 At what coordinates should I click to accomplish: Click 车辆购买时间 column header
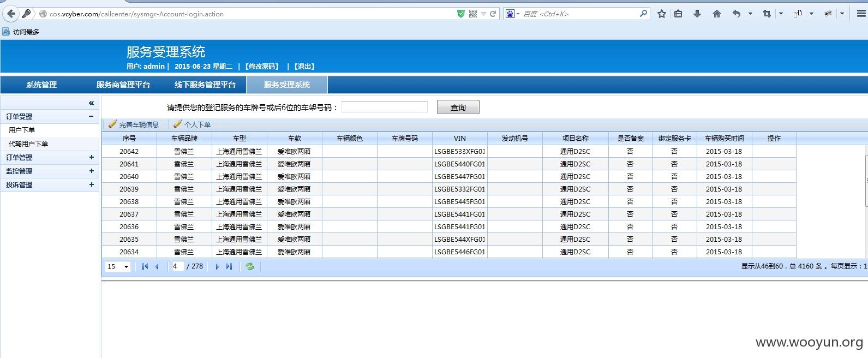coord(725,139)
